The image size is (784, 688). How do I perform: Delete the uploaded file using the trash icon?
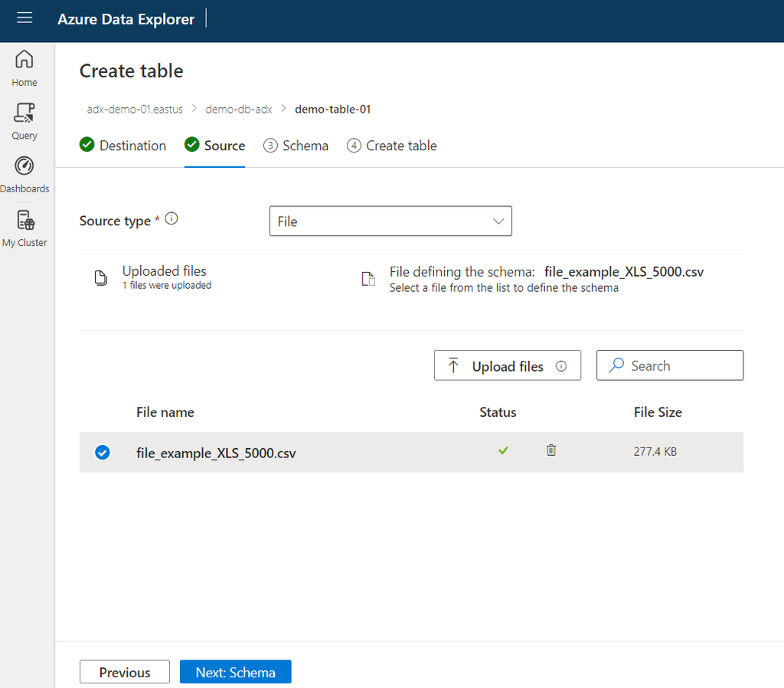550,450
